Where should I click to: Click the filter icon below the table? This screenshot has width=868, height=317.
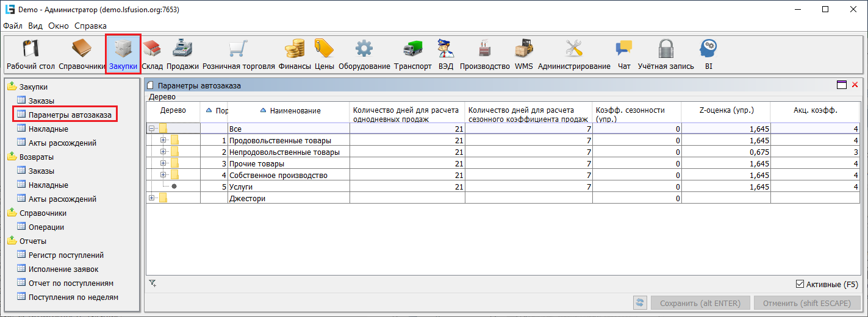152,283
